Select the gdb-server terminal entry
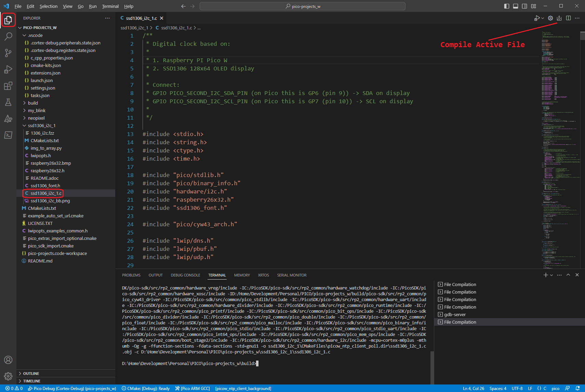 tap(509, 314)
